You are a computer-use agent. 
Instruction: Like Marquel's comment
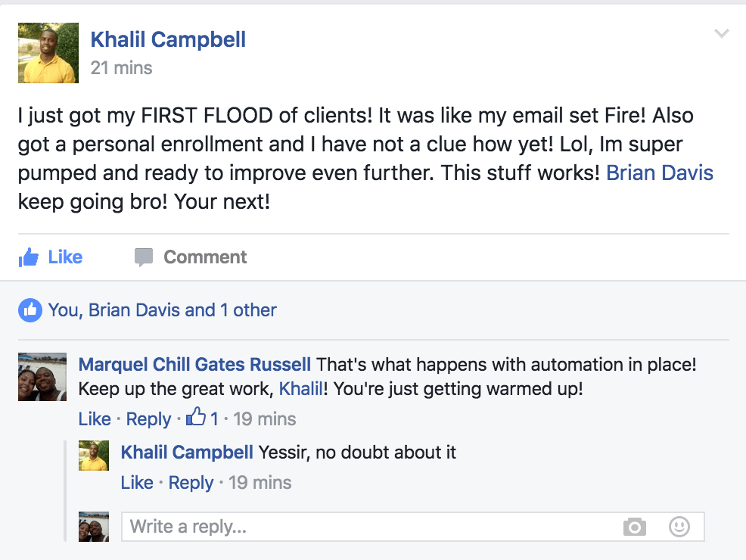[x=94, y=418]
